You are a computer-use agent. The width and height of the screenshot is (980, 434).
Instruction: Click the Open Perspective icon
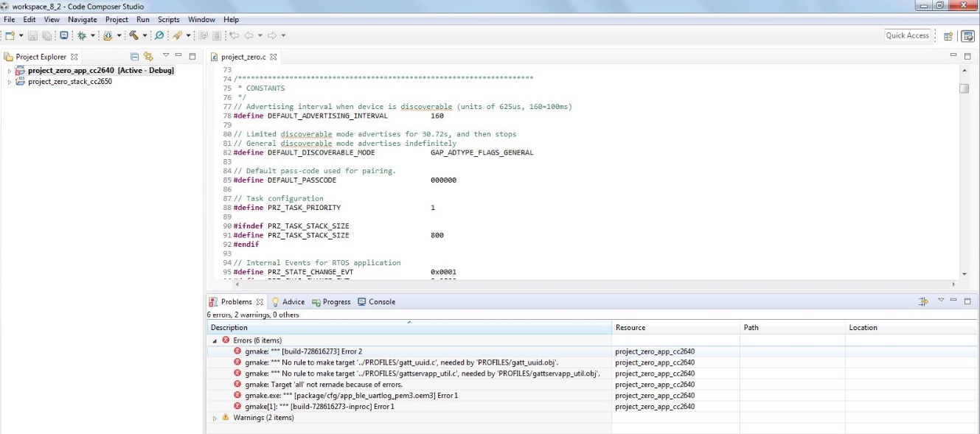coord(948,36)
